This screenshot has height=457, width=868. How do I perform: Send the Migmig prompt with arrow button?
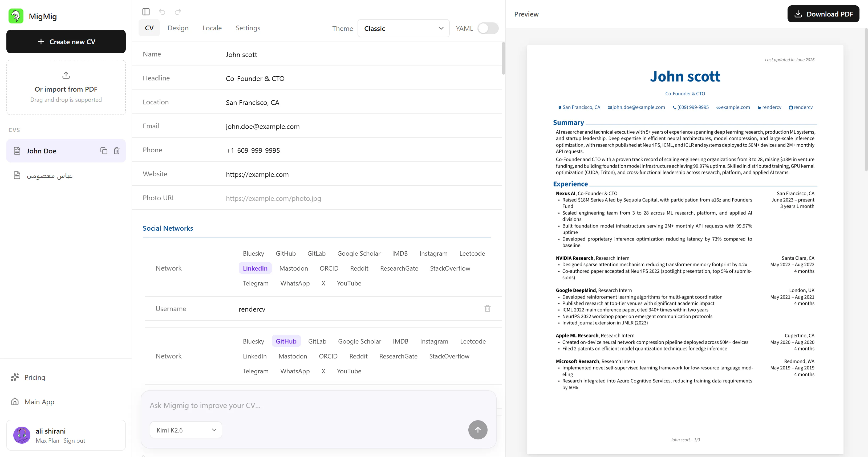pyautogui.click(x=478, y=430)
